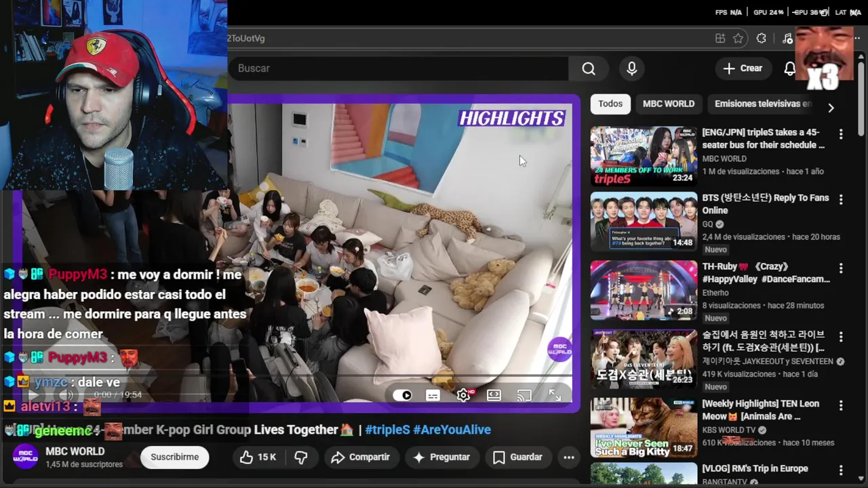
Task: Open the title 'BTS (방탄소년단) Reply To Fans Online'
Action: [x=766, y=204]
